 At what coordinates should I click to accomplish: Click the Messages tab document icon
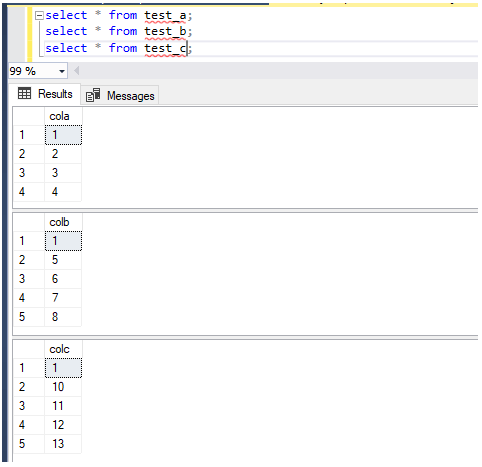pos(93,95)
